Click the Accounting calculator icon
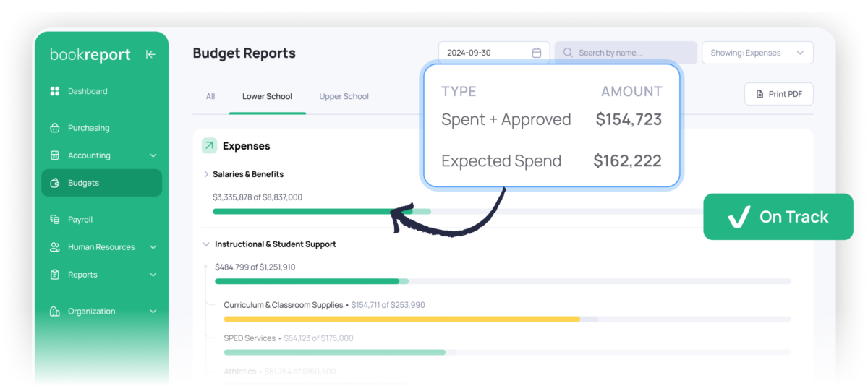This screenshot has width=868, height=386. [54, 155]
